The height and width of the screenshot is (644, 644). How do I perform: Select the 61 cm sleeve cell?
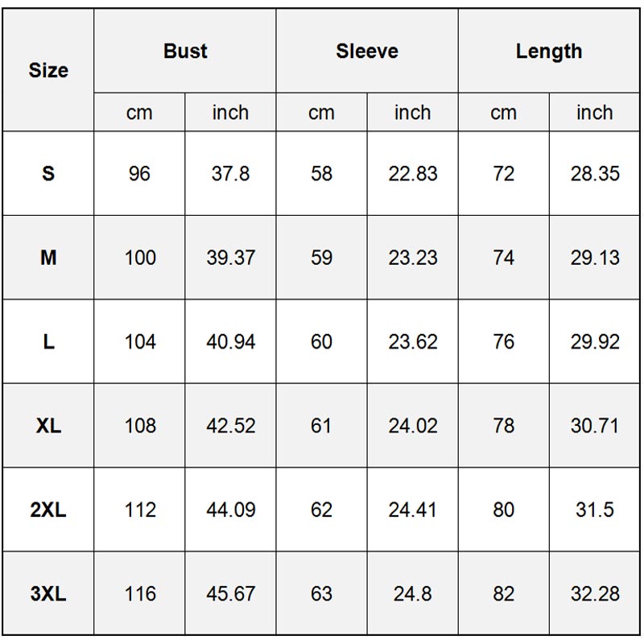(x=321, y=426)
